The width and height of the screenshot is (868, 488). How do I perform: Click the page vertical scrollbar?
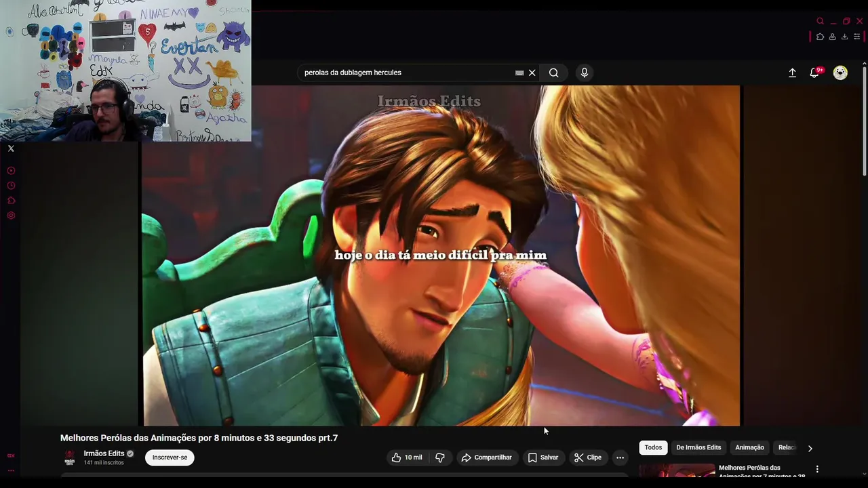pyautogui.click(x=864, y=122)
